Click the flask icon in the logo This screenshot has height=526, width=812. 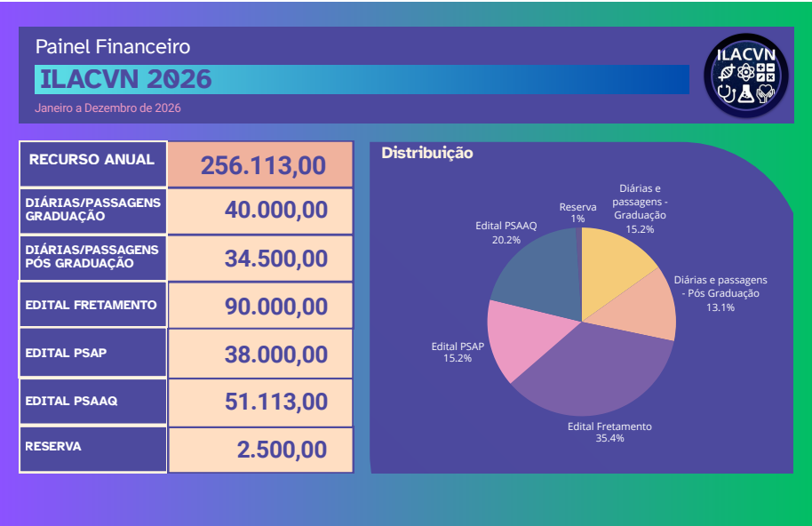(746, 93)
